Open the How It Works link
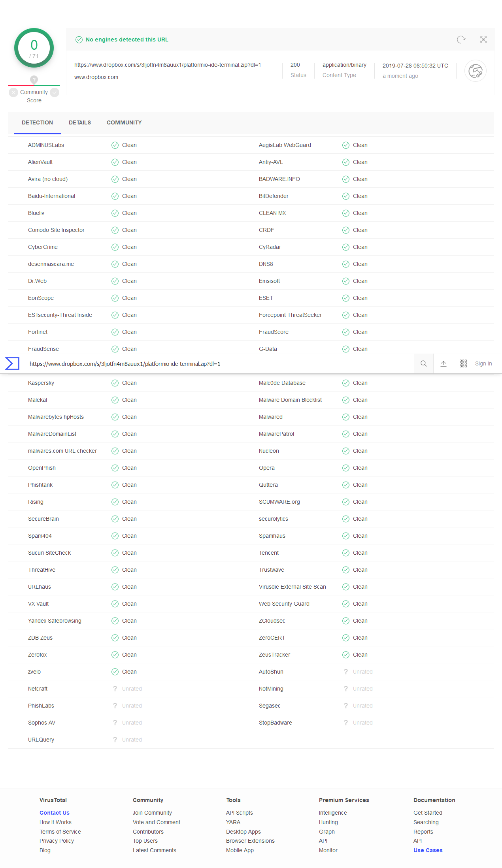Viewport: 502px width, 868px height. pos(55,822)
